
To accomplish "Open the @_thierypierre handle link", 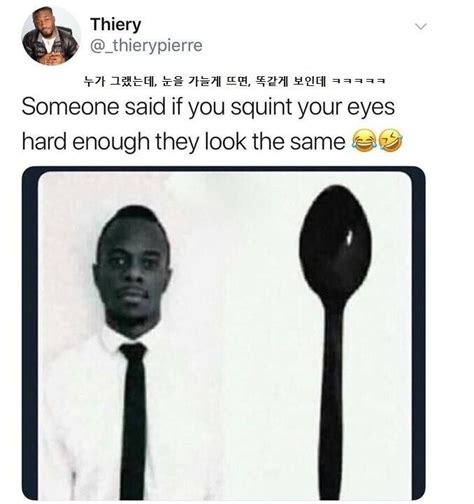I will [146, 45].
